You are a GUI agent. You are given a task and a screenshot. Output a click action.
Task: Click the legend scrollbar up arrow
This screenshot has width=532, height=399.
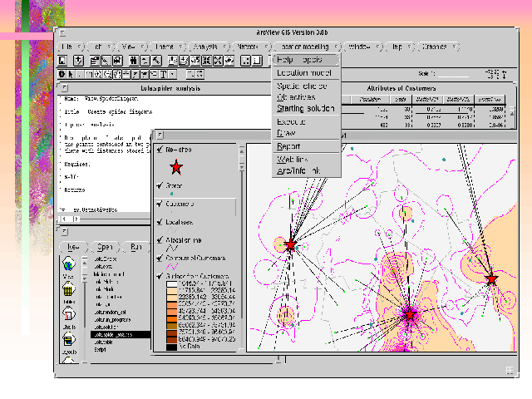pyautogui.click(x=242, y=150)
